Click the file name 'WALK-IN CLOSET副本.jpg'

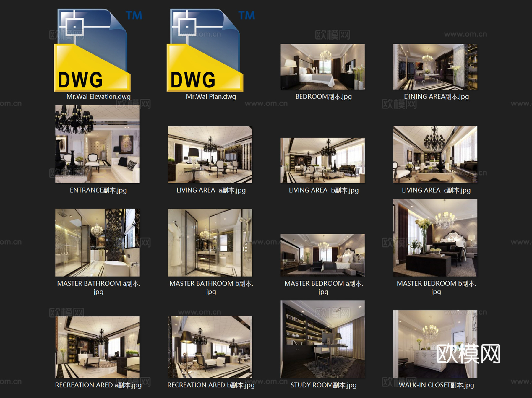click(x=436, y=385)
